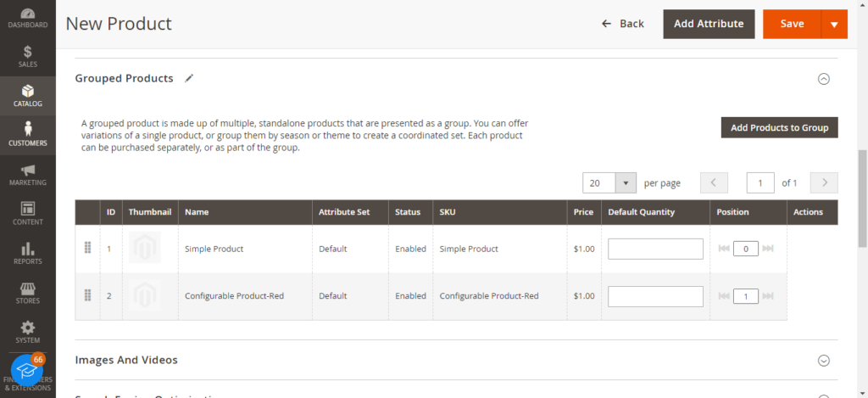The image size is (868, 398).
Task: Click the Attribute Set column header
Action: tap(350, 212)
